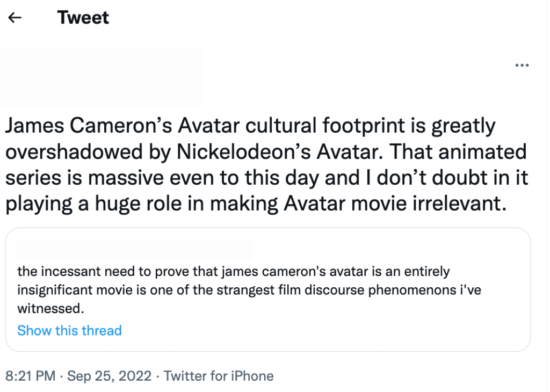
Task: Click the "Twitter for iPhone" source label
Action: tap(219, 376)
